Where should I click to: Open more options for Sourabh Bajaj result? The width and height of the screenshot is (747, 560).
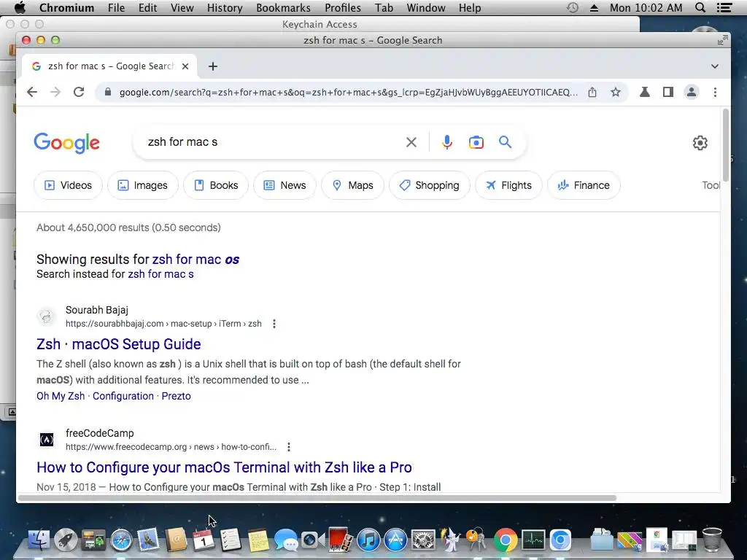point(274,324)
